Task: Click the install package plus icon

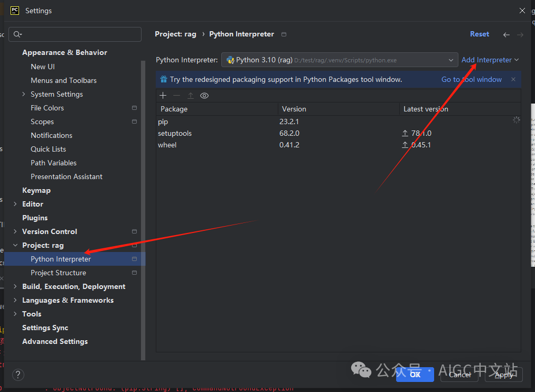Action: pos(163,96)
